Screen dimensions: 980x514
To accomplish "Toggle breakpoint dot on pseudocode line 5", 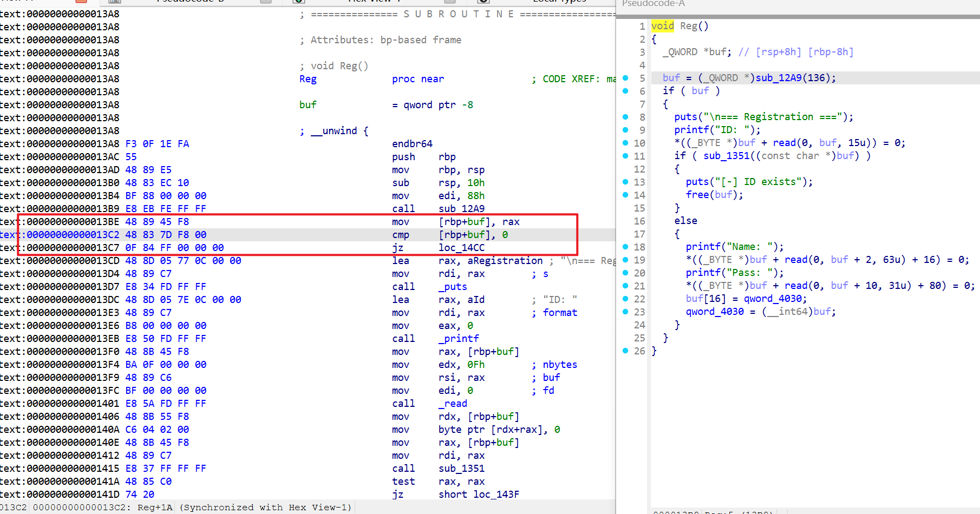I will coord(625,78).
